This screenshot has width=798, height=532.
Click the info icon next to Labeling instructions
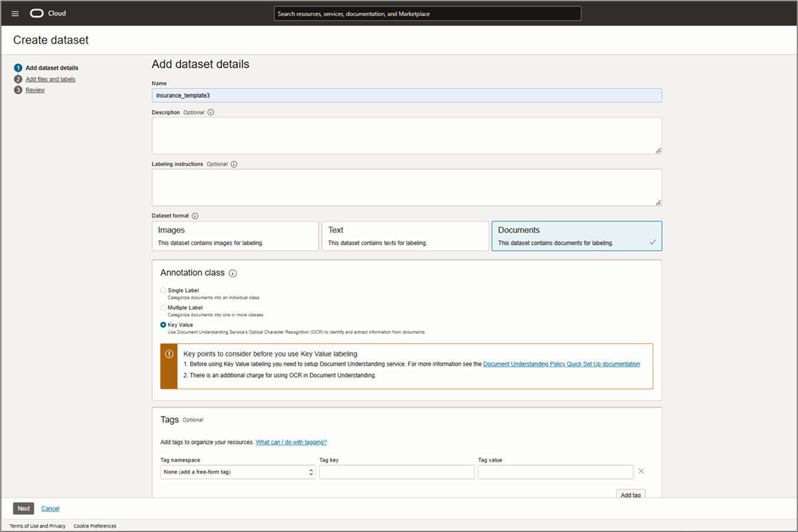[x=234, y=164]
